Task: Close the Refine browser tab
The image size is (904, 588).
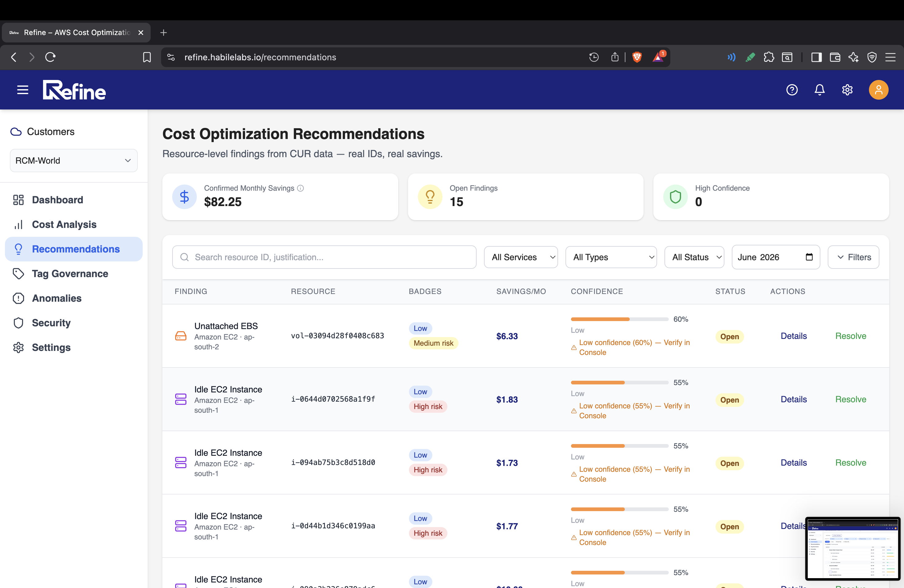Action: [x=141, y=33]
